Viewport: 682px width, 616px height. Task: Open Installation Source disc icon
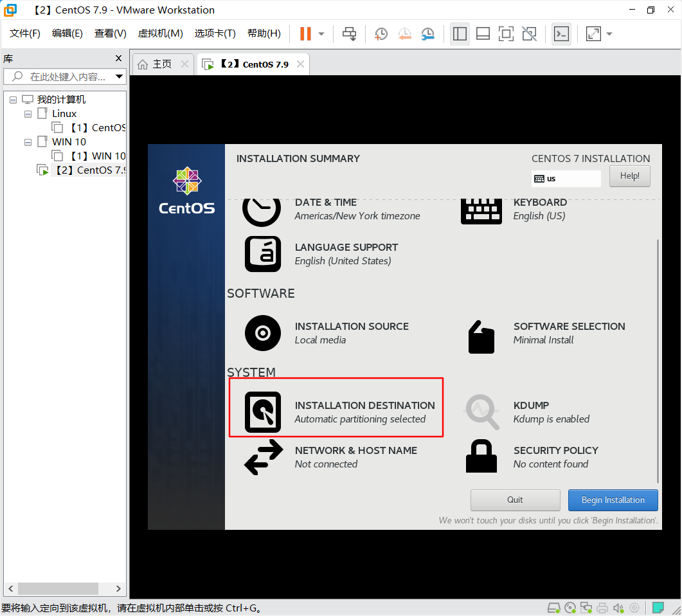coord(263,333)
